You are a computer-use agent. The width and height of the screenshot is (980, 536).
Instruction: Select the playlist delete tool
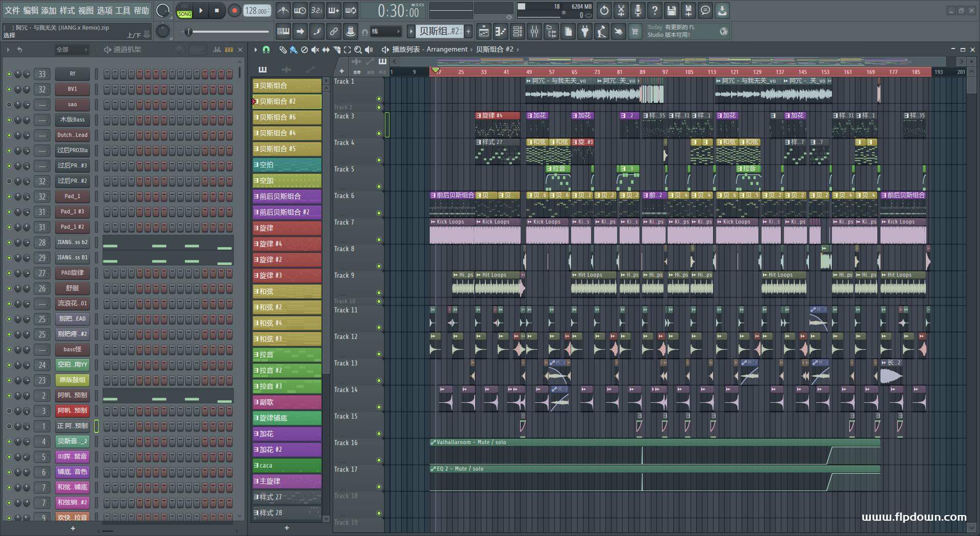pyautogui.click(x=304, y=50)
